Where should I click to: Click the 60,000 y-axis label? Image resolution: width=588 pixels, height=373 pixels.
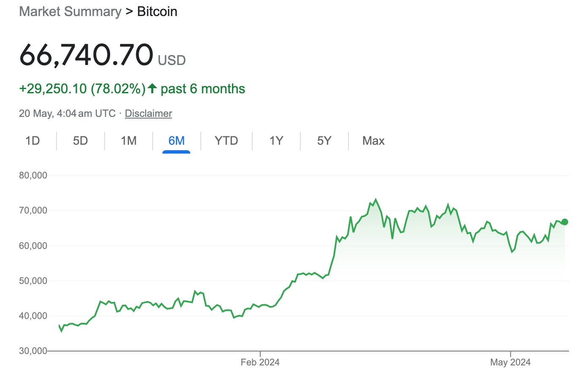point(33,246)
